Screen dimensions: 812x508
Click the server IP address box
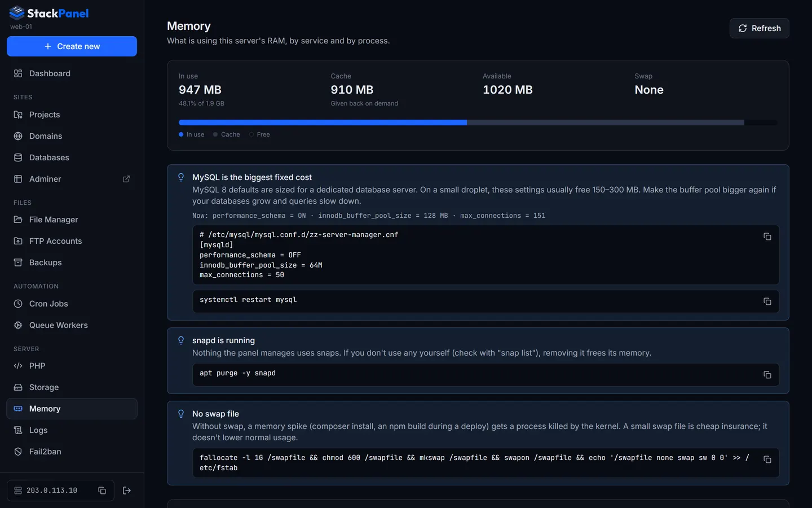point(60,491)
